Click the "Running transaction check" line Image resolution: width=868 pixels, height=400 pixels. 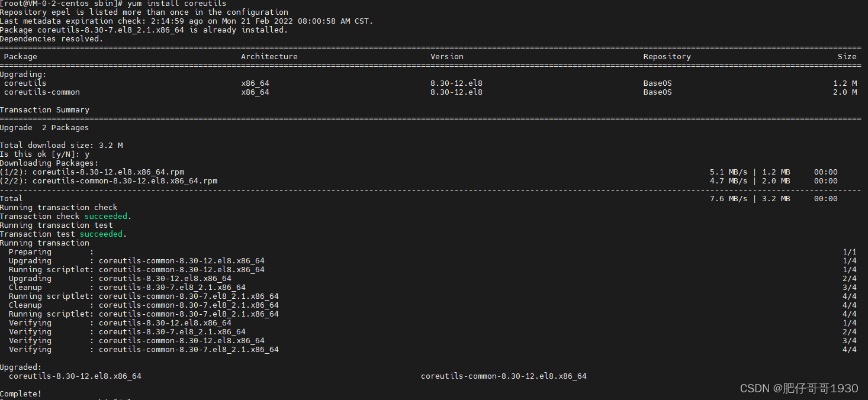coord(59,208)
